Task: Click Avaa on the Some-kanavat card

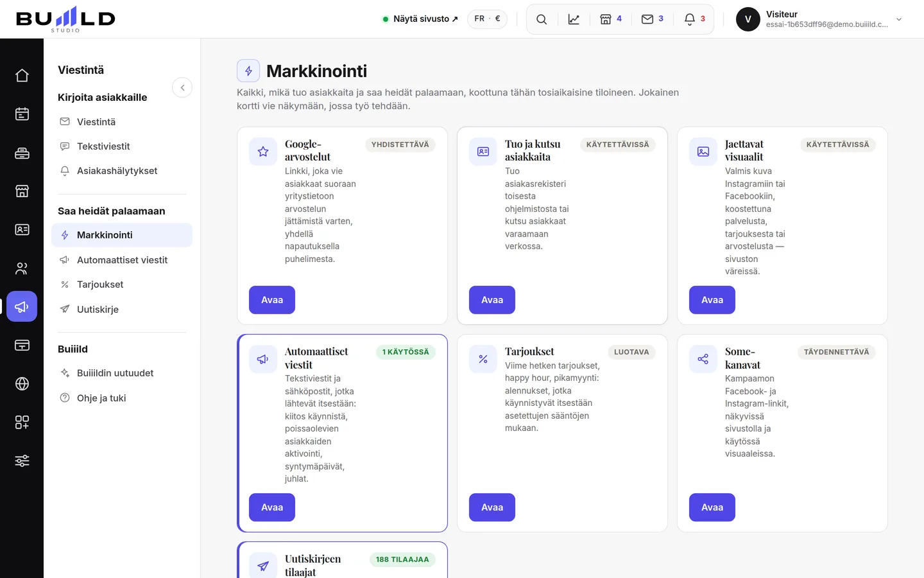Action: tap(712, 507)
